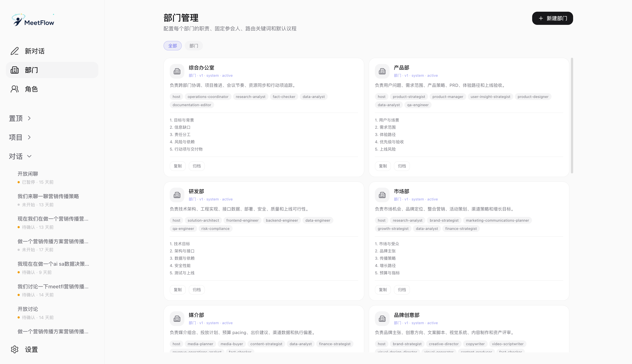The width and height of the screenshot is (632, 364).
Task: Click the 媒介部 card building icon
Action: pos(177,319)
